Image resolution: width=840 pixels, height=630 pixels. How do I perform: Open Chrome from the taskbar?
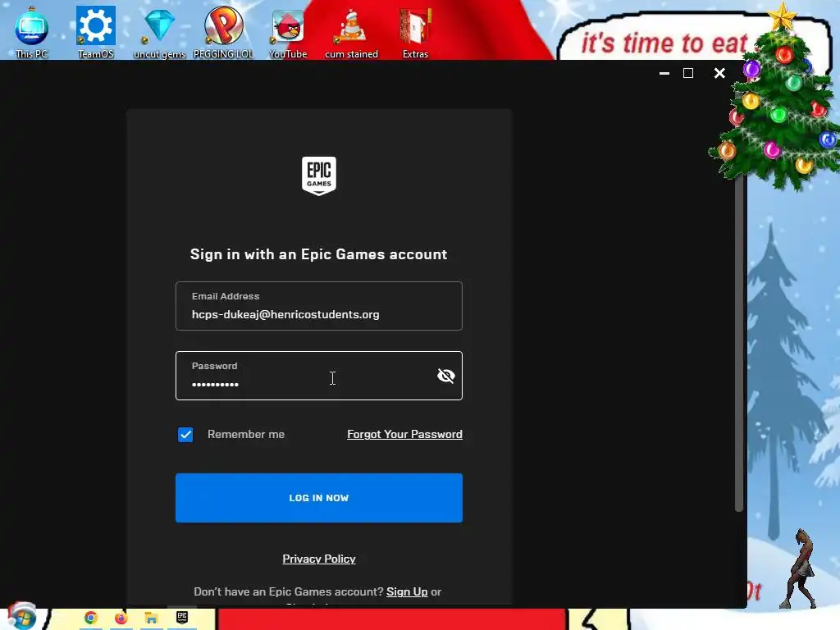point(90,618)
